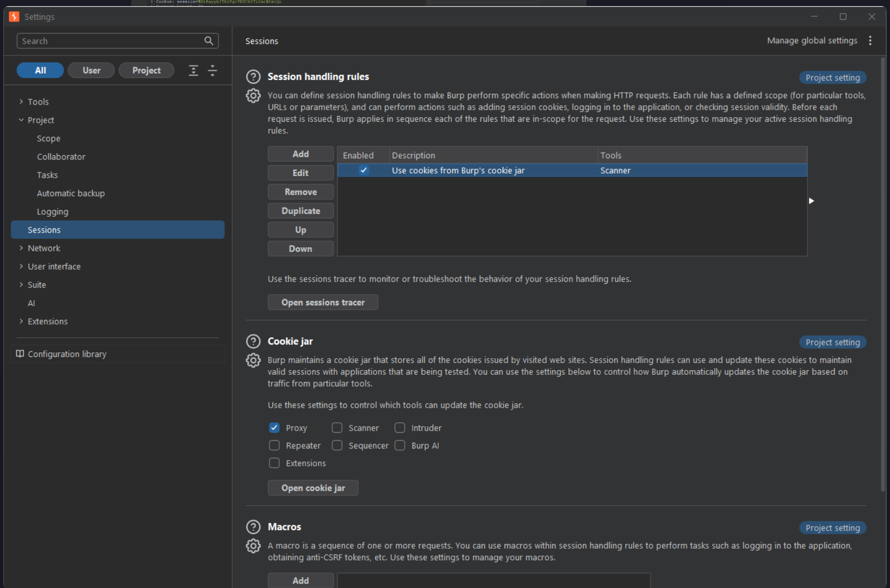Add a new macro

click(x=301, y=580)
